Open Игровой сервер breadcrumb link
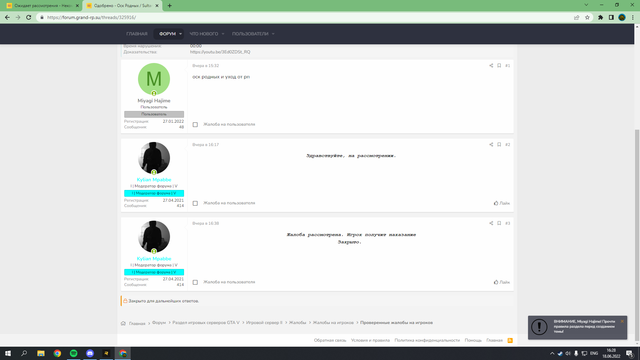Image resolution: width=640 pixels, height=360 pixels. click(264, 322)
